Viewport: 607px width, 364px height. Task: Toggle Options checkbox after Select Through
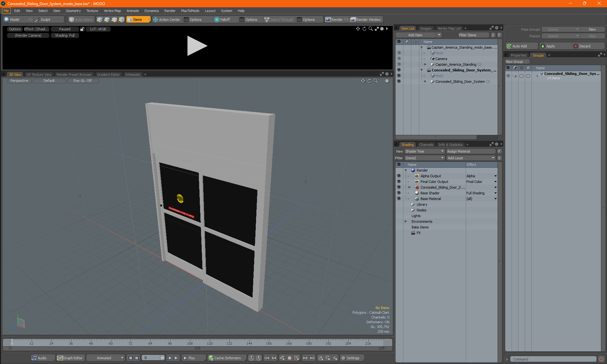point(299,20)
